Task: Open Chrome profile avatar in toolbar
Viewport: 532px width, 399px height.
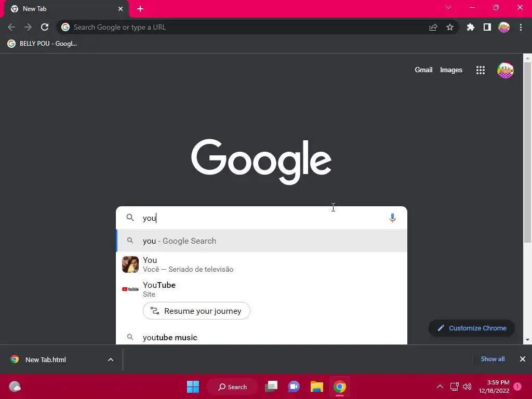Action: point(504,27)
